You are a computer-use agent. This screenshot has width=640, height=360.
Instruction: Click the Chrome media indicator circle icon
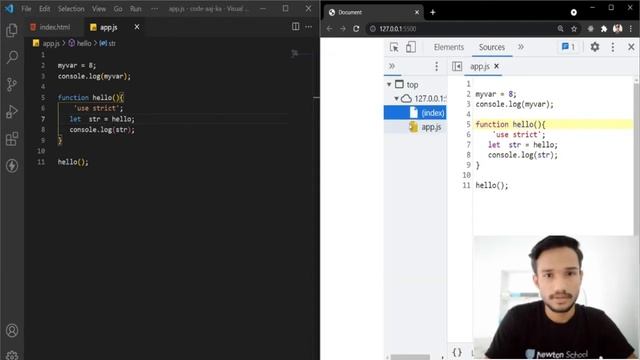[x=573, y=12]
